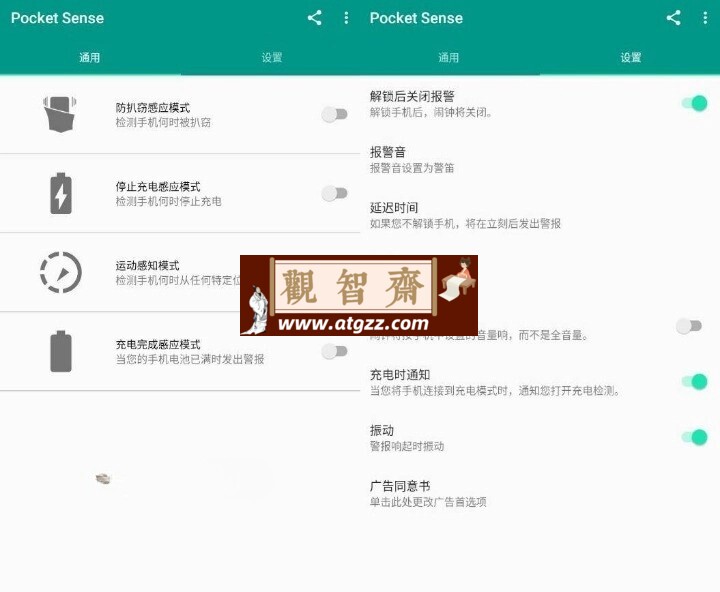The image size is (720, 592).
Task: Tap share icon in left Pocket Sense screen
Action: [x=315, y=18]
